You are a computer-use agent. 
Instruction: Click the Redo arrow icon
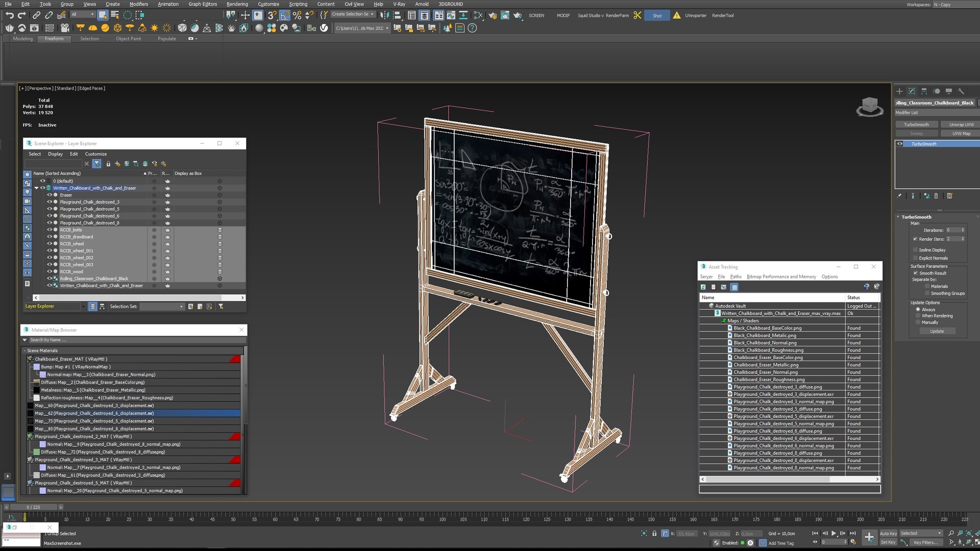[x=21, y=15]
